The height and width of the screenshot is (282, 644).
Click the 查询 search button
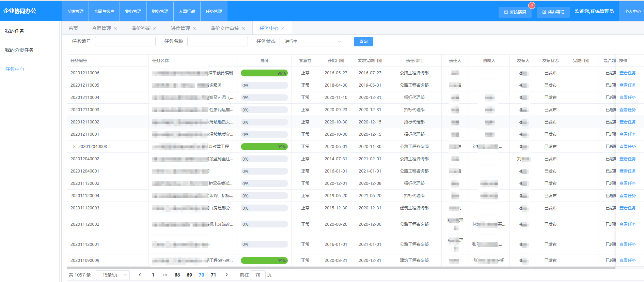coord(363,42)
